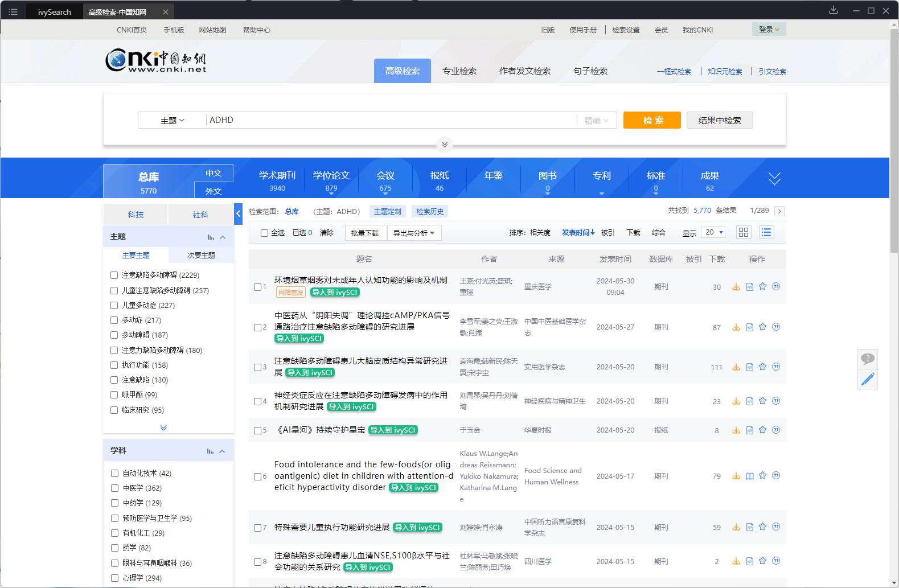
Task: Change display count 20 dropdown
Action: coord(713,232)
